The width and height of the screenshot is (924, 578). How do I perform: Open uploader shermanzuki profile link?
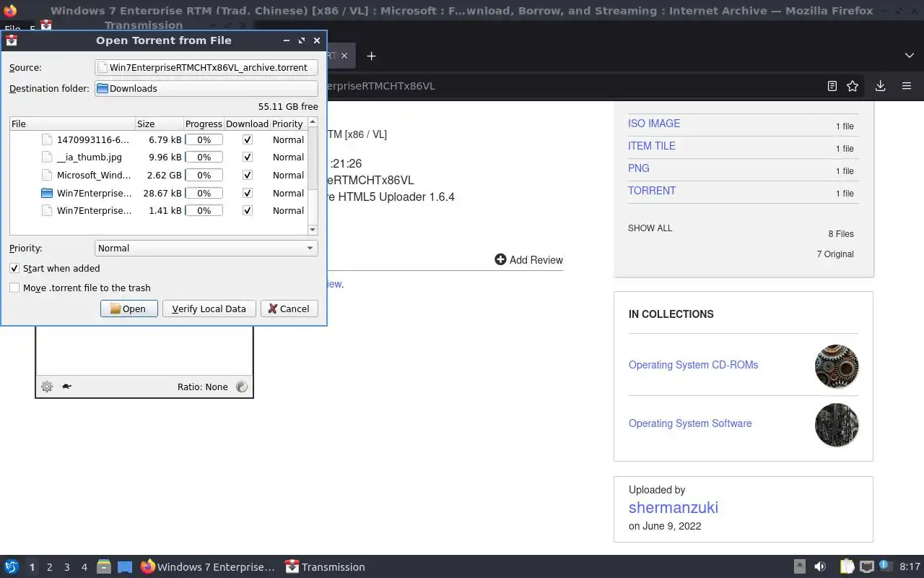(x=674, y=507)
